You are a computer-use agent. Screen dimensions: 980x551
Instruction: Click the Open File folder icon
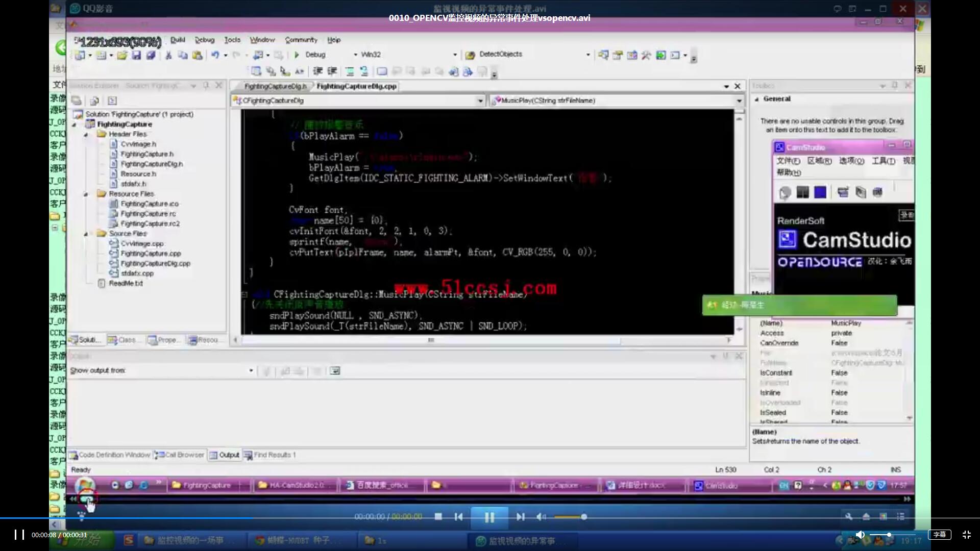[x=122, y=55]
